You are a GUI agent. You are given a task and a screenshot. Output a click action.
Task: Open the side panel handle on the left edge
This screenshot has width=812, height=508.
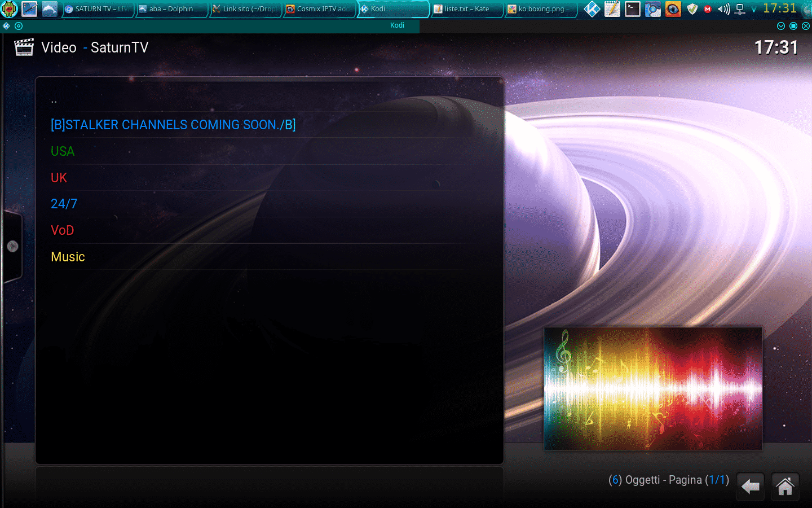12,246
